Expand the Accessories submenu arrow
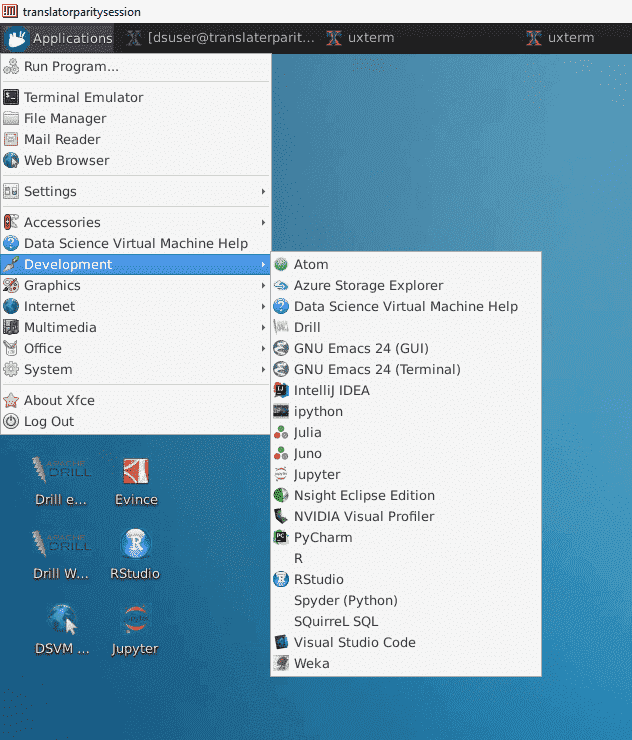Image resolution: width=632 pixels, height=740 pixels. pos(263,222)
